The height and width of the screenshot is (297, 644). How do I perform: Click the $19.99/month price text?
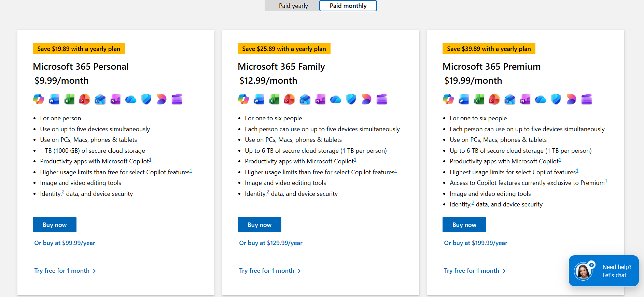click(x=473, y=81)
